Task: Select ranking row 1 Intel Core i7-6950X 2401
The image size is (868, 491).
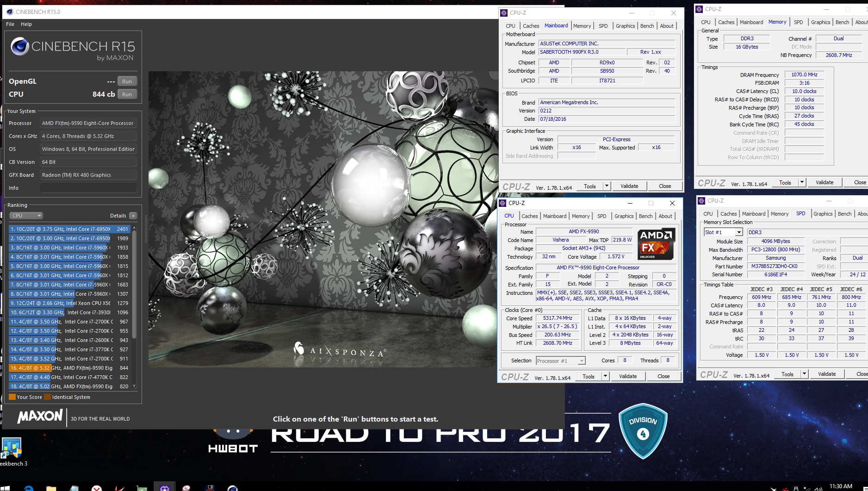Action: pyautogui.click(x=70, y=229)
